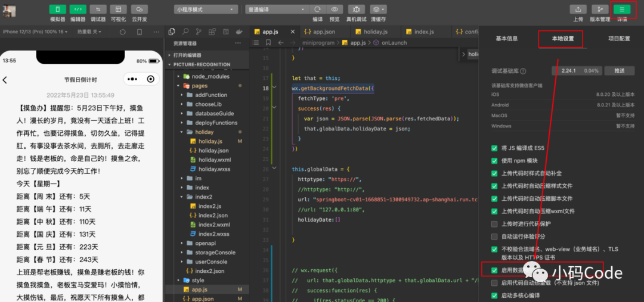Click the 编辑器 editor toolbar icon
This screenshot has width=644, height=302.
pyautogui.click(x=78, y=10)
